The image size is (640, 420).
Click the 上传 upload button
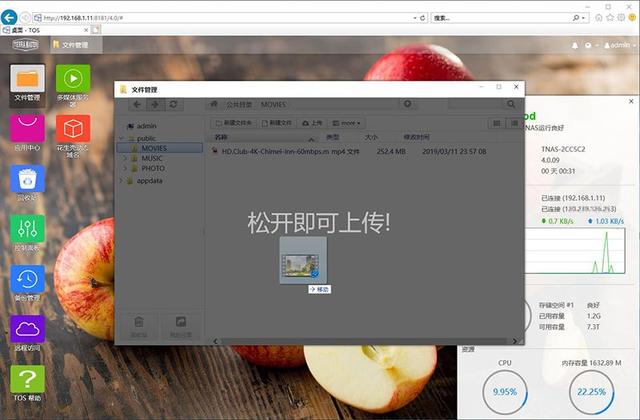tap(312, 123)
